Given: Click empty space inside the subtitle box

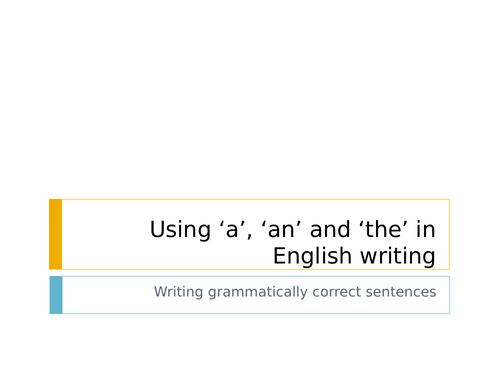Looking at the screenshot, I should (107, 295).
